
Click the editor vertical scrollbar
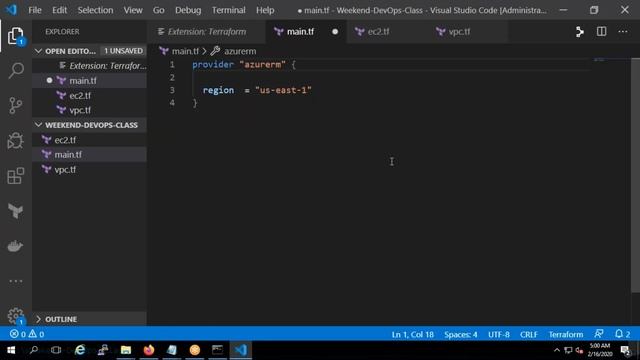tap(635, 176)
